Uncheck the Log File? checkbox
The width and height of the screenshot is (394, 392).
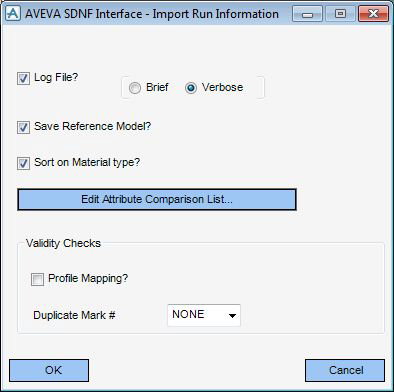23,79
